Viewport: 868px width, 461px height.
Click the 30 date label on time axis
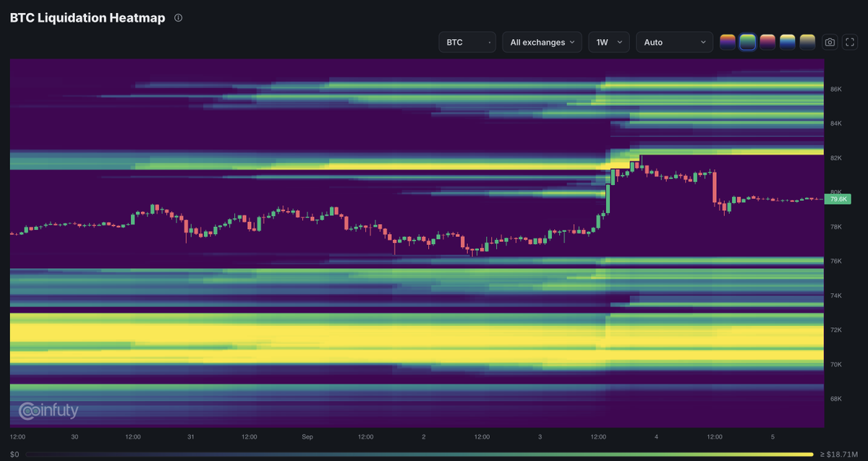point(75,437)
